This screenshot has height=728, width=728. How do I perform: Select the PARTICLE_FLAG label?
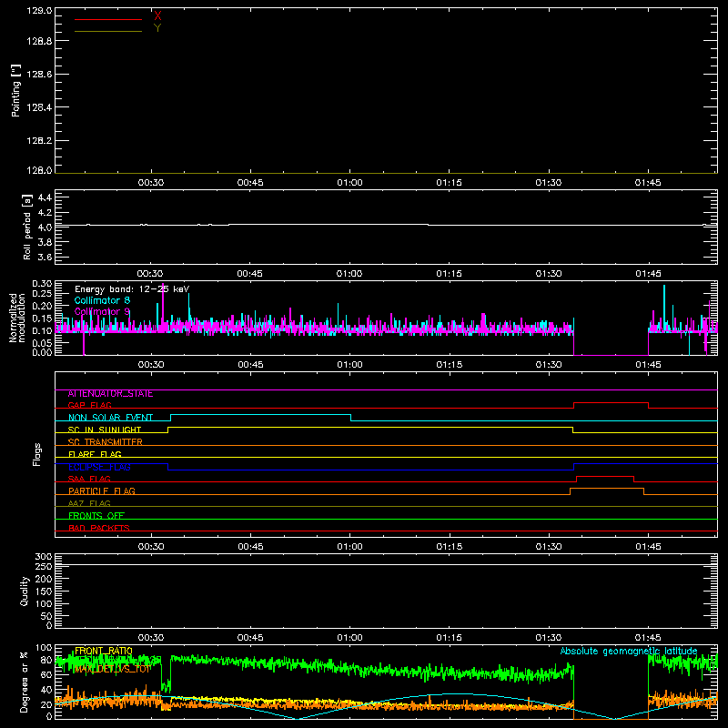[x=102, y=491]
